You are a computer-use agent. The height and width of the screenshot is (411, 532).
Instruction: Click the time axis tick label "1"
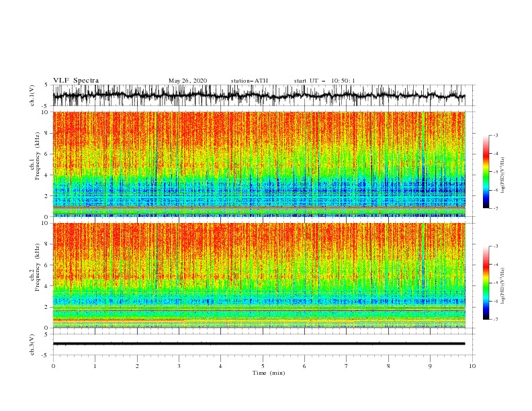point(95,366)
